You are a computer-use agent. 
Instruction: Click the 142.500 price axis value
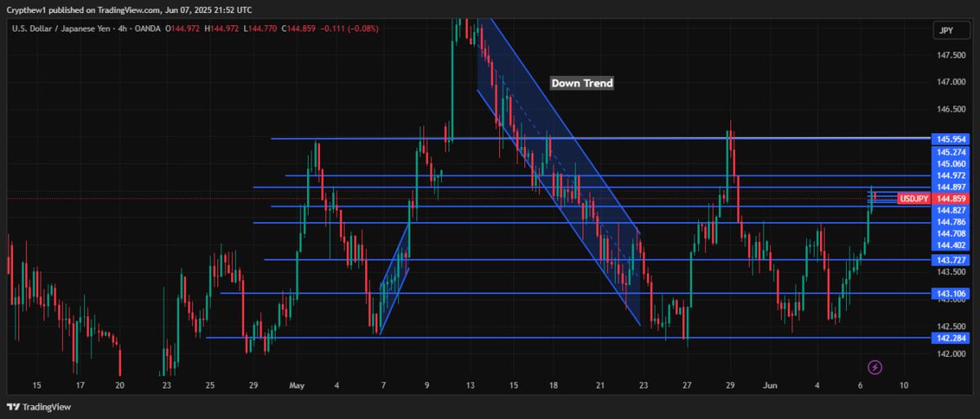(952, 327)
